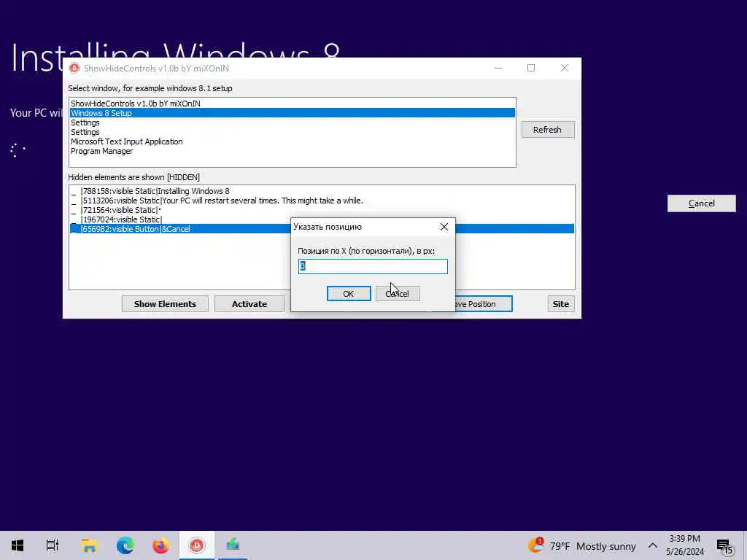Select the second Settings entry in window list
747x560 pixels.
pos(293,132)
